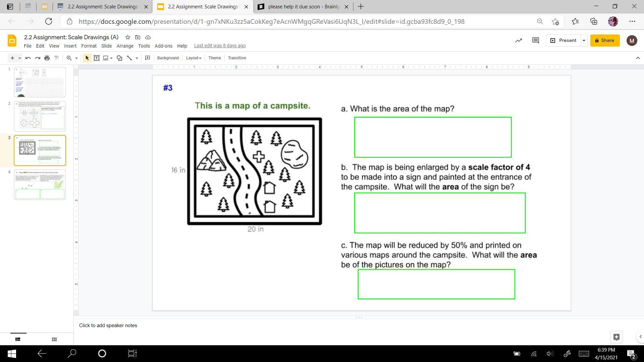Image resolution: width=644 pixels, height=362 pixels.
Task: Open the 'Last edit was 8 days ago' link
Action: (220, 46)
